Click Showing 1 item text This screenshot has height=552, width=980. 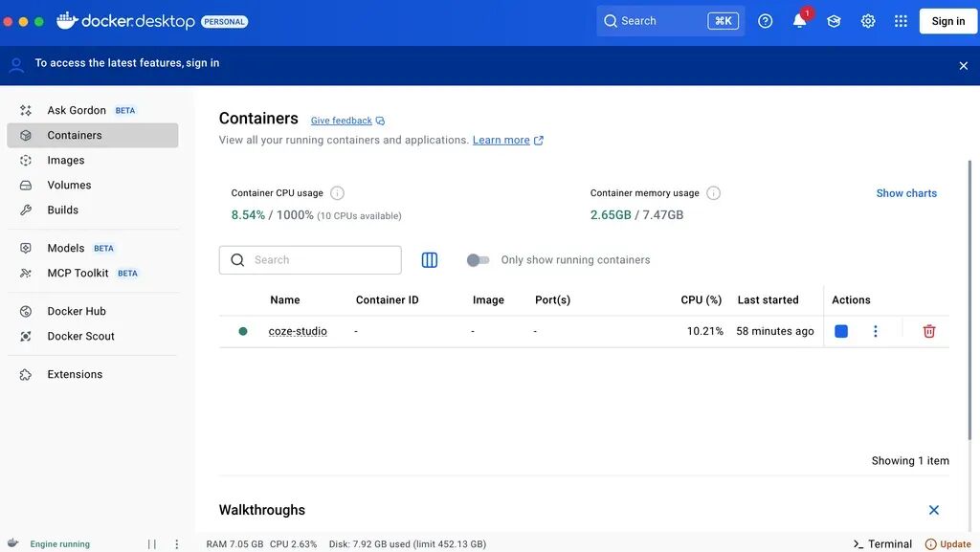pos(910,461)
